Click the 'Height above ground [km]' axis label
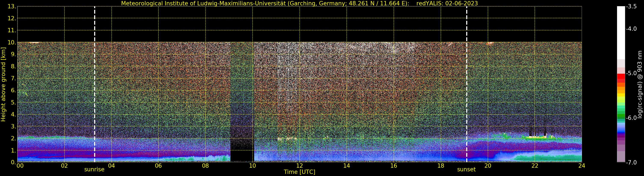This screenshot has width=644, height=176. pos(3,84)
